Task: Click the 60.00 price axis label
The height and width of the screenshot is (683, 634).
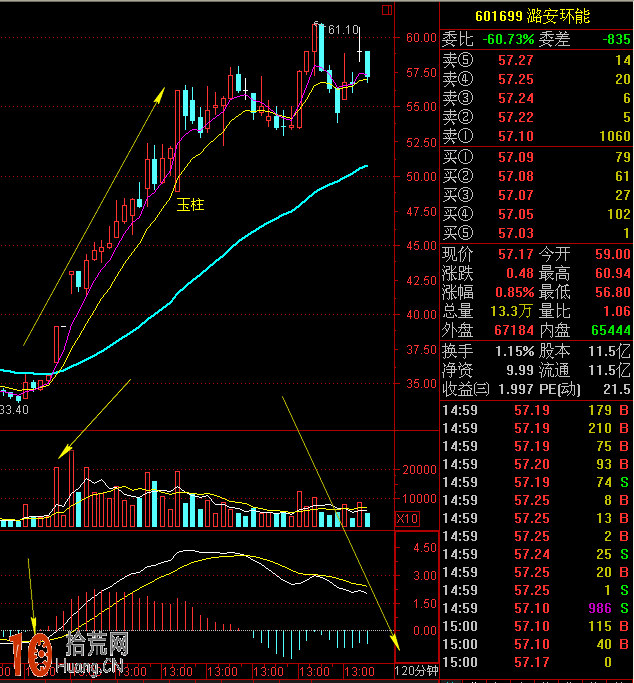Action: point(421,37)
